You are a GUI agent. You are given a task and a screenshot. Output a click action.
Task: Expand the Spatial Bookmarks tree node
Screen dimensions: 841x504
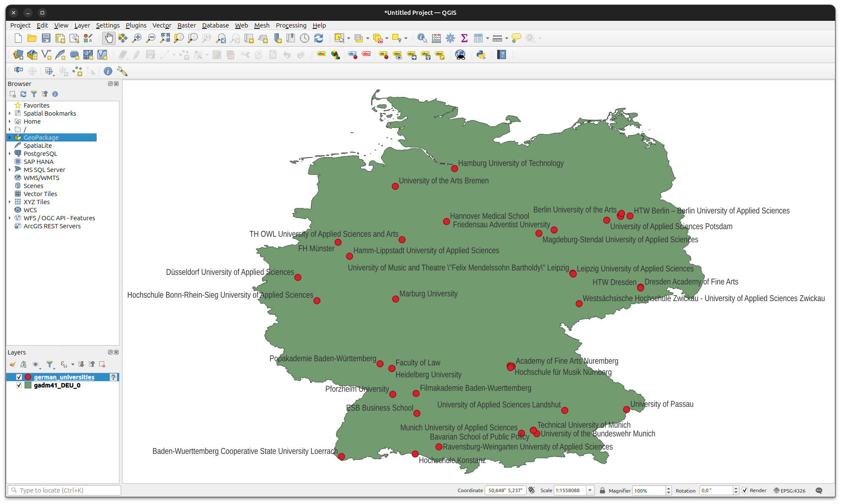[x=10, y=114]
